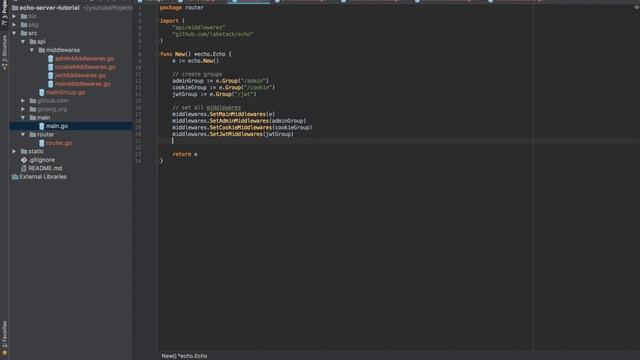Select the github.com folder name
This screenshot has width=640, height=360.
53,101
